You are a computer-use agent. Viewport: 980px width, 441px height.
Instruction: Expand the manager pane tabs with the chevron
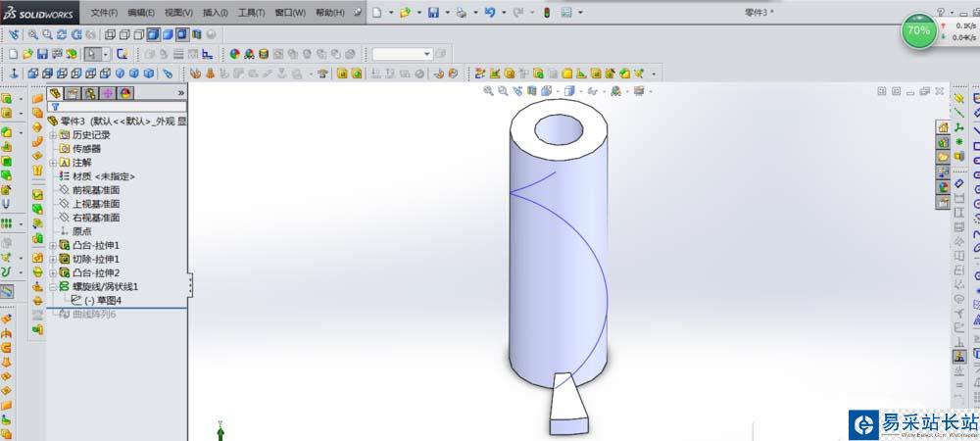tap(181, 93)
